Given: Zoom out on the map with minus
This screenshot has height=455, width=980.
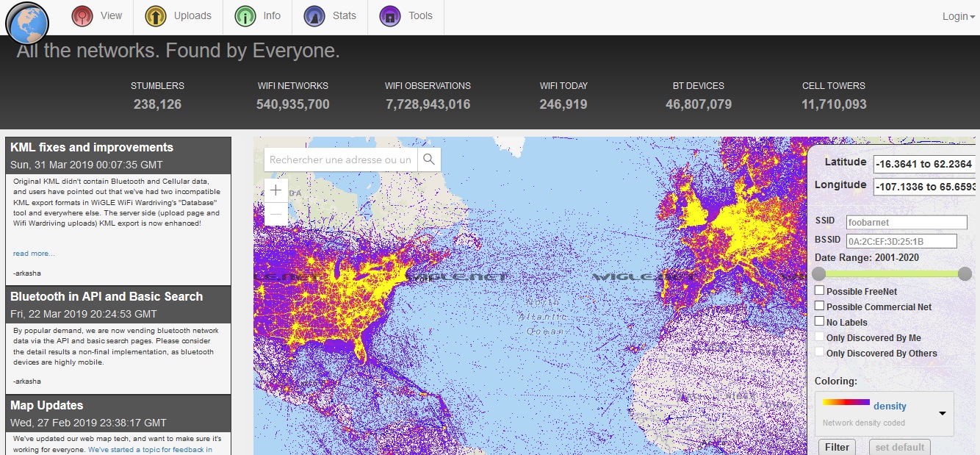Looking at the screenshot, I should [276, 215].
